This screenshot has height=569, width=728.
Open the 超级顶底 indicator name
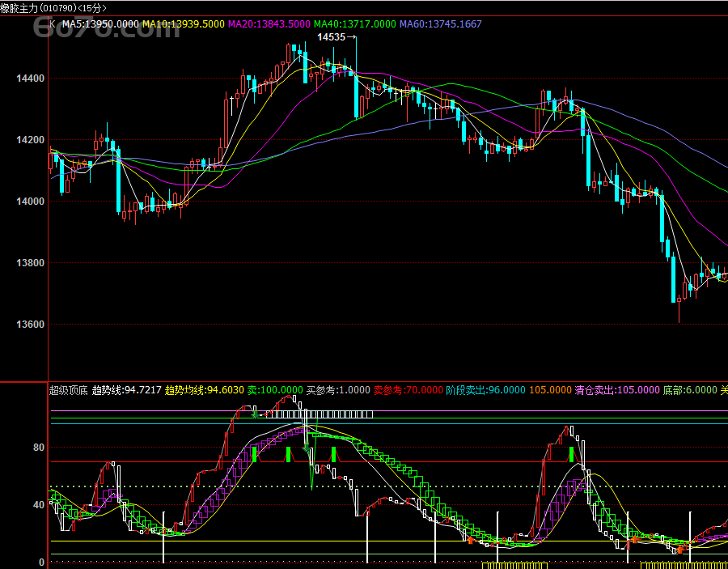click(x=69, y=390)
